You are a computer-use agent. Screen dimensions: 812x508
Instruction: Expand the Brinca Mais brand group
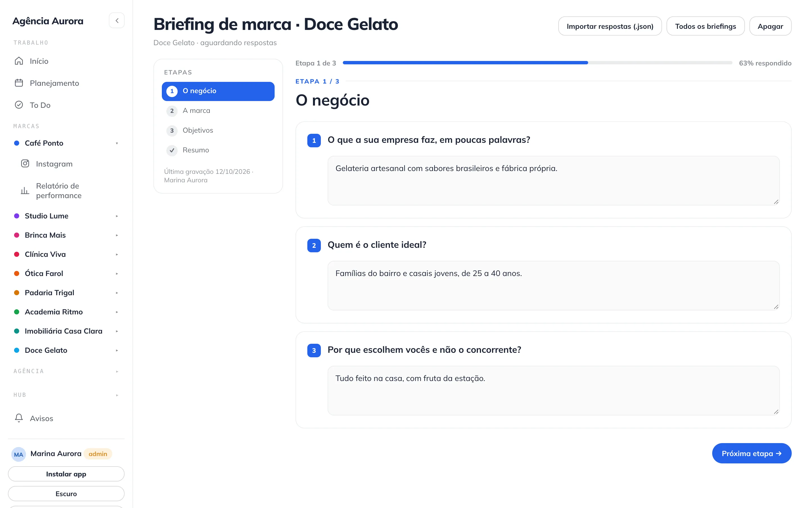tap(117, 235)
